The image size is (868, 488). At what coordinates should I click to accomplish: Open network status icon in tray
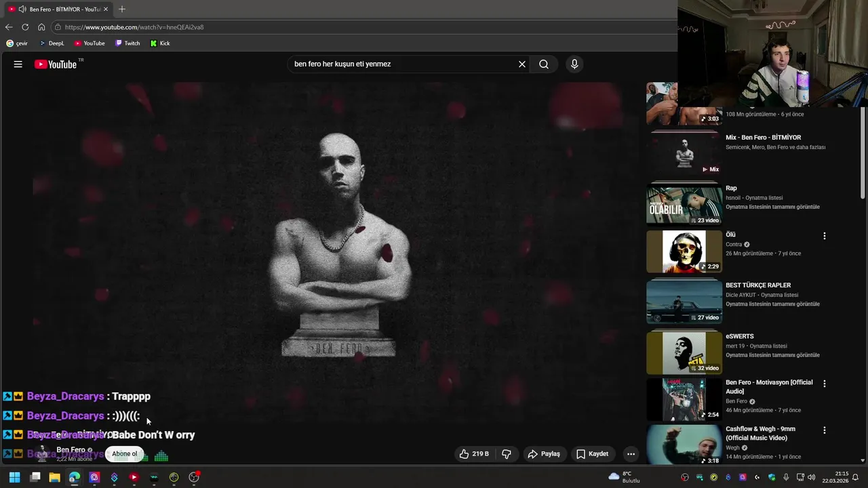(800, 477)
